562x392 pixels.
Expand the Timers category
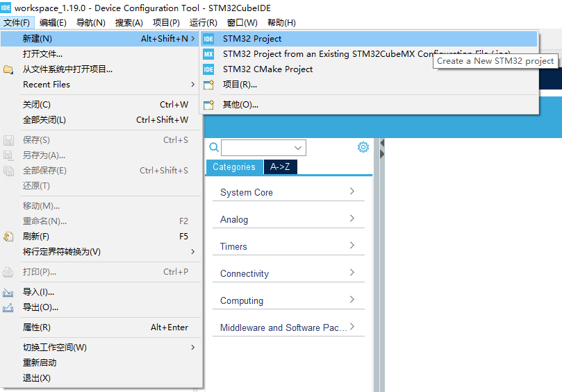(x=288, y=246)
